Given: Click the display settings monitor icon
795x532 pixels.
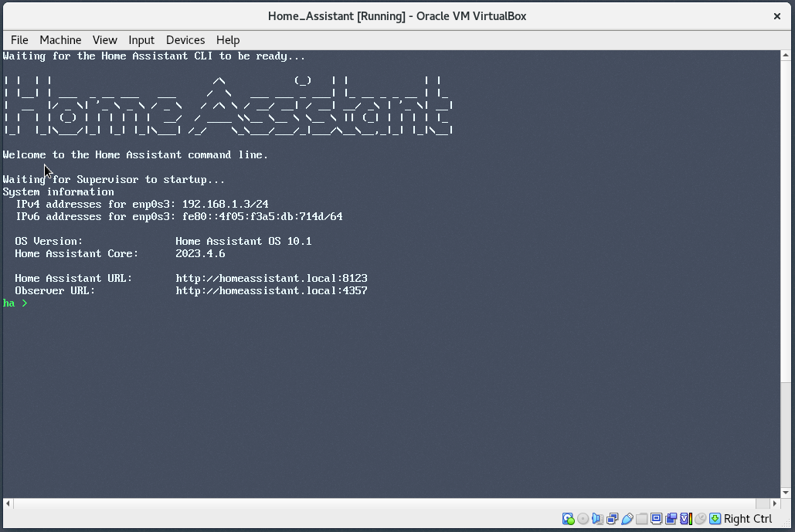Looking at the screenshot, I should [657, 519].
